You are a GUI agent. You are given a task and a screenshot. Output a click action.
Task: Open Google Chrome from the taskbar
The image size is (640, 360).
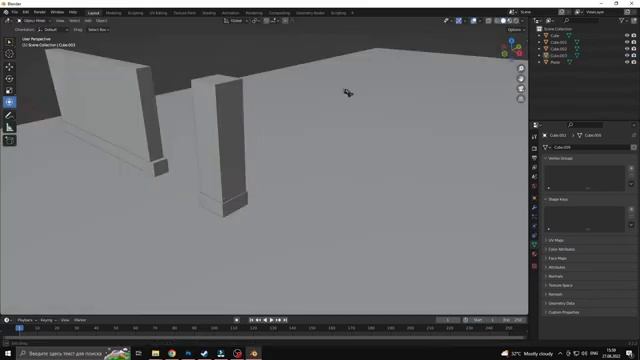tap(172, 353)
